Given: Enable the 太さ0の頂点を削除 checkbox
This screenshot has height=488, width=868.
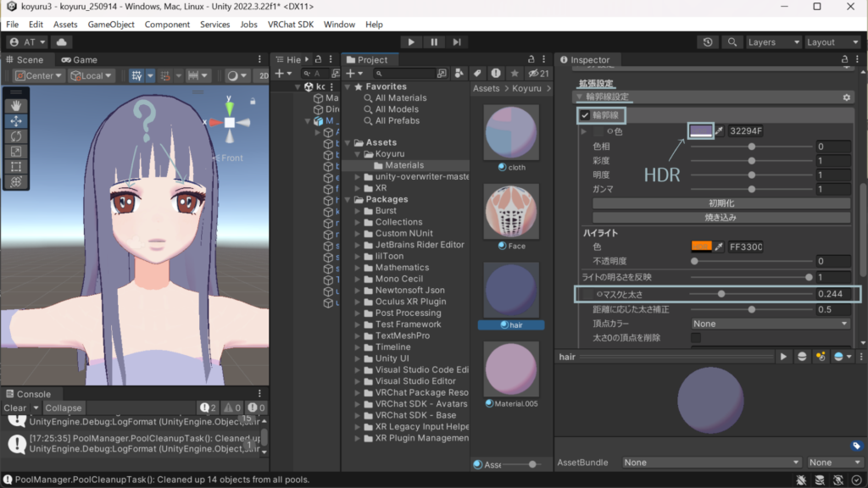Looking at the screenshot, I should tap(696, 338).
